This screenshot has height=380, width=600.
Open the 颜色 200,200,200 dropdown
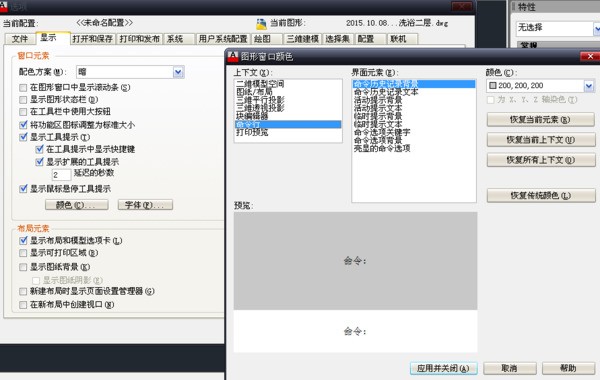[589, 86]
